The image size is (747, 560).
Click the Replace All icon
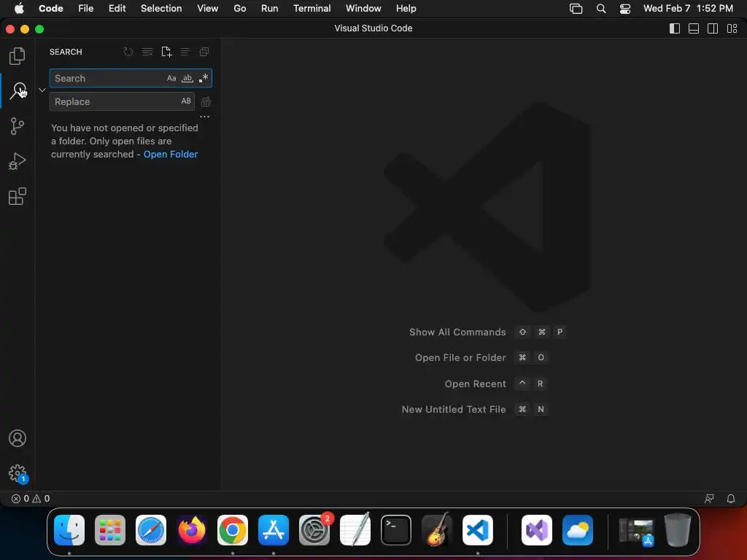[206, 101]
